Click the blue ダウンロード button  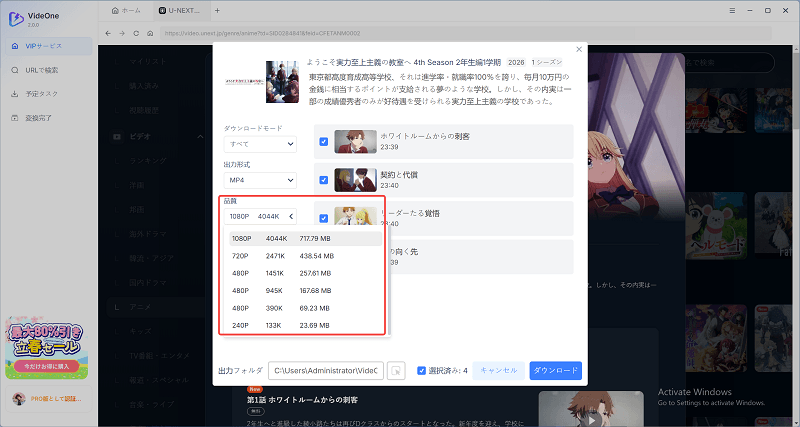coord(555,370)
